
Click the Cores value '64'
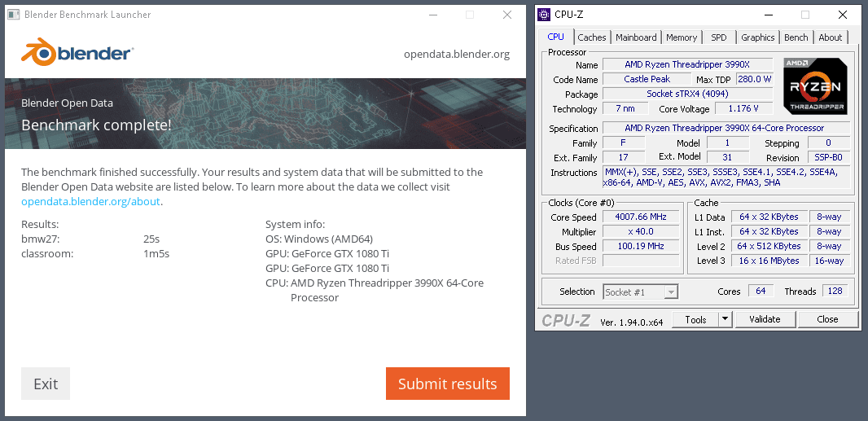761,291
